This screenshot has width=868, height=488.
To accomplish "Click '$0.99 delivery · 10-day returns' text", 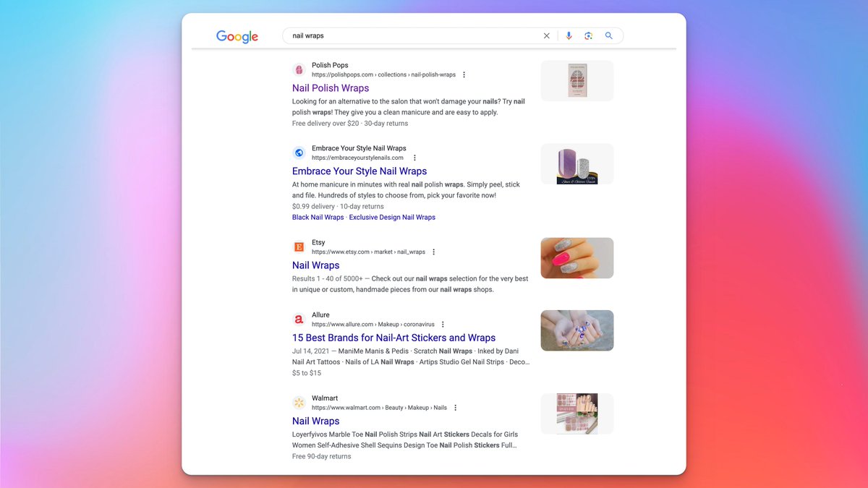I will 338,206.
